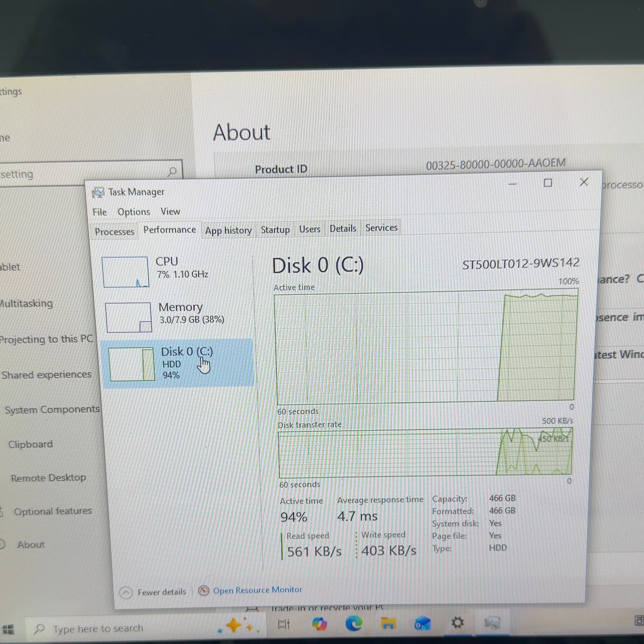This screenshot has height=644, width=644.
Task: Click the Settings search magnifier icon
Action: 172,172
